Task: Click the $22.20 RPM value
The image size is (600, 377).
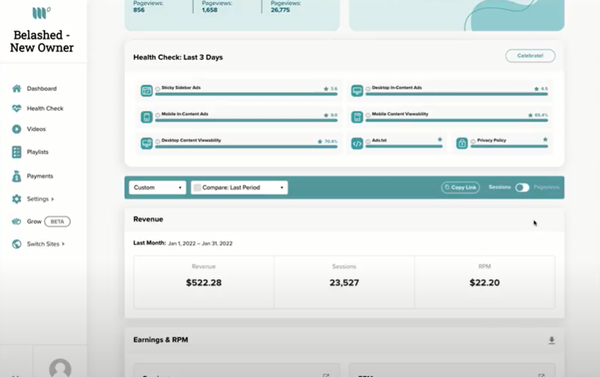Action: point(484,283)
